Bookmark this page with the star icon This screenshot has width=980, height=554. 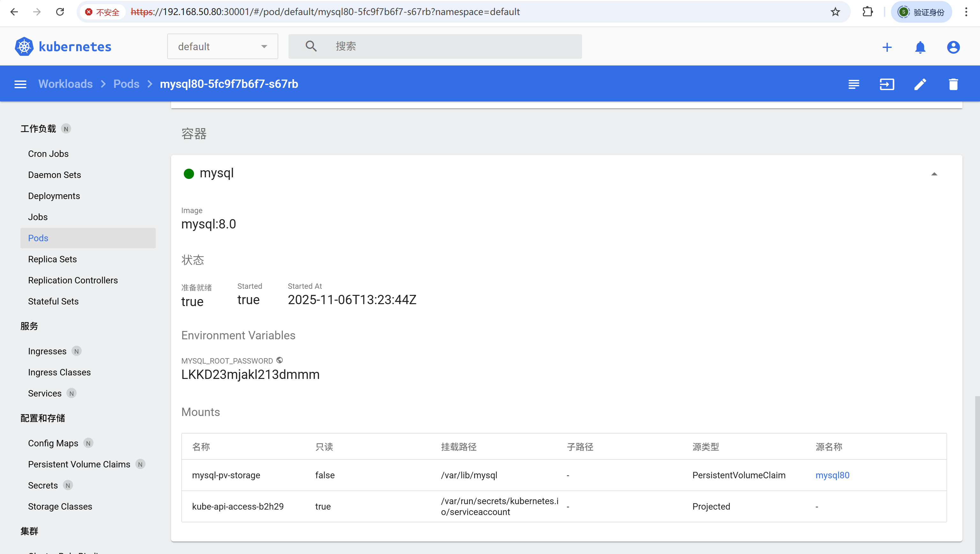835,12
